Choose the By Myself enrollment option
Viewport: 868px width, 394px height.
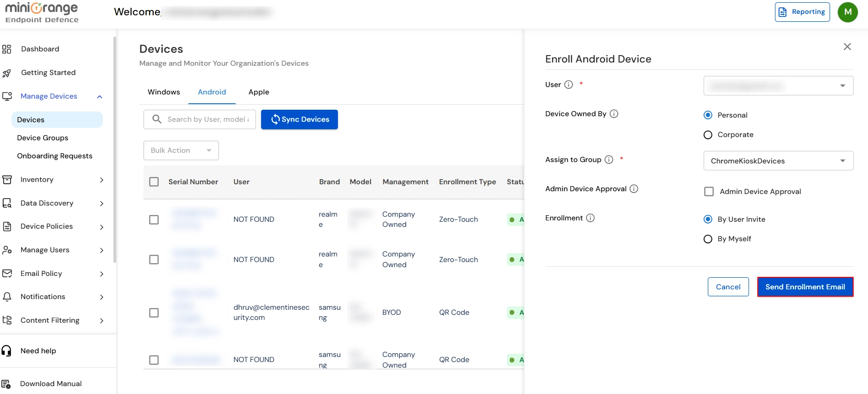(708, 239)
